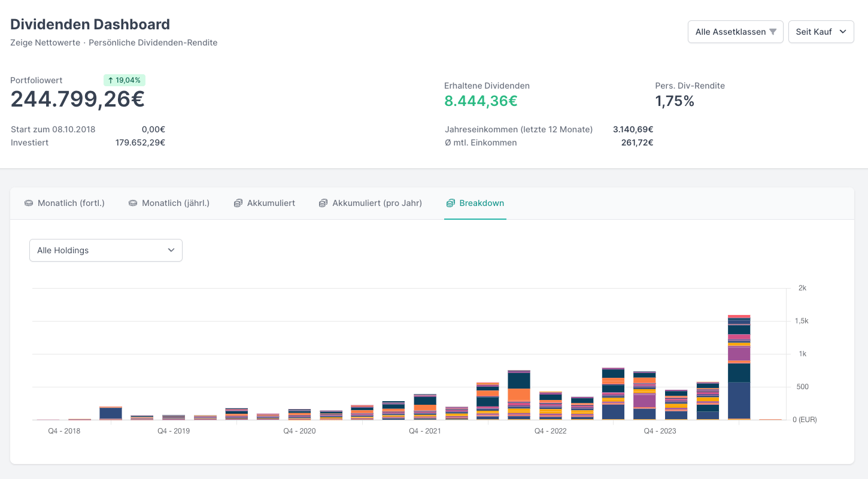Select the Monatlich (jährl.) tab

coord(175,203)
